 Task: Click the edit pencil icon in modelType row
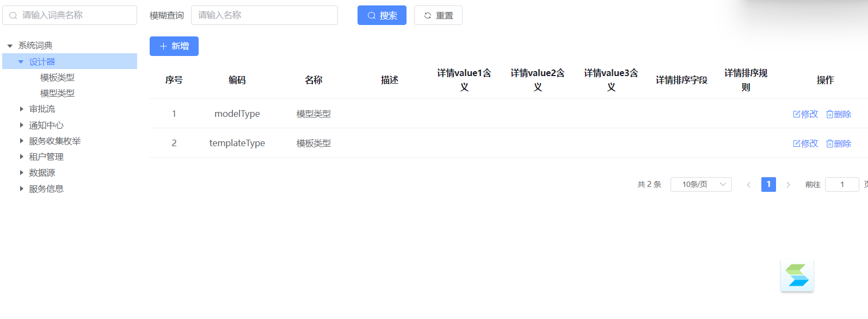tap(796, 114)
